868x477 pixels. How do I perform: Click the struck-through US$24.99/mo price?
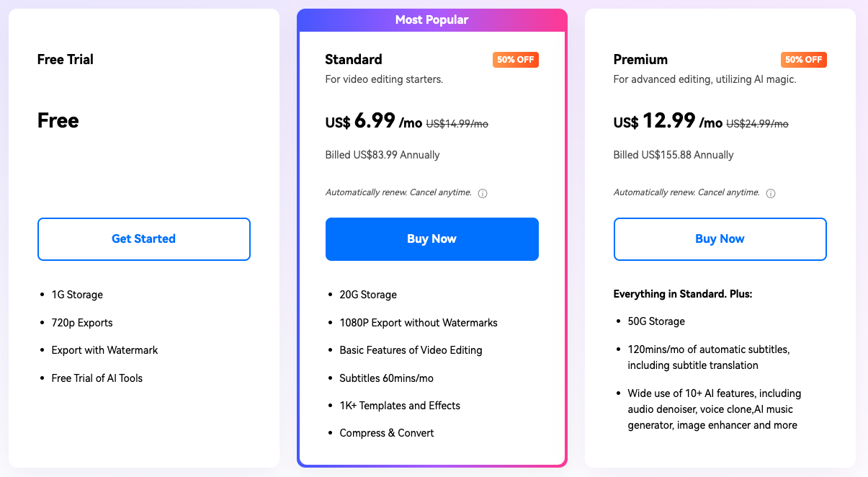(756, 124)
